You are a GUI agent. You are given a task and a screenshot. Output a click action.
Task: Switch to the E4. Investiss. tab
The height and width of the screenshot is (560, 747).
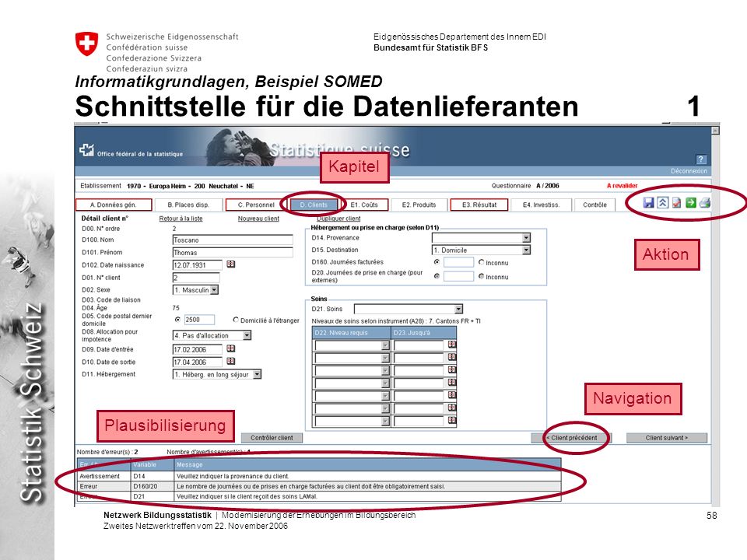[x=542, y=205]
